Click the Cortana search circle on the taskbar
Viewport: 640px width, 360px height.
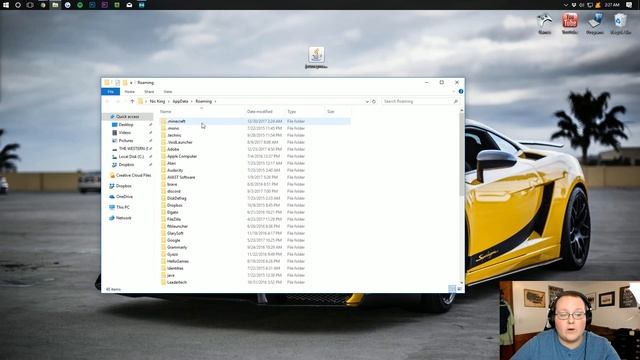coord(18,5)
